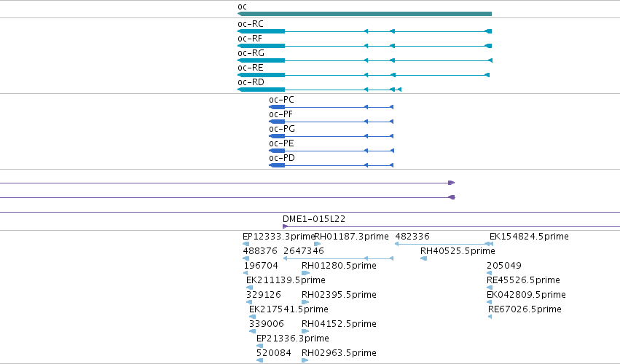Click the RH02963.5prime label
The image size is (620, 364).
pyautogui.click(x=339, y=353)
